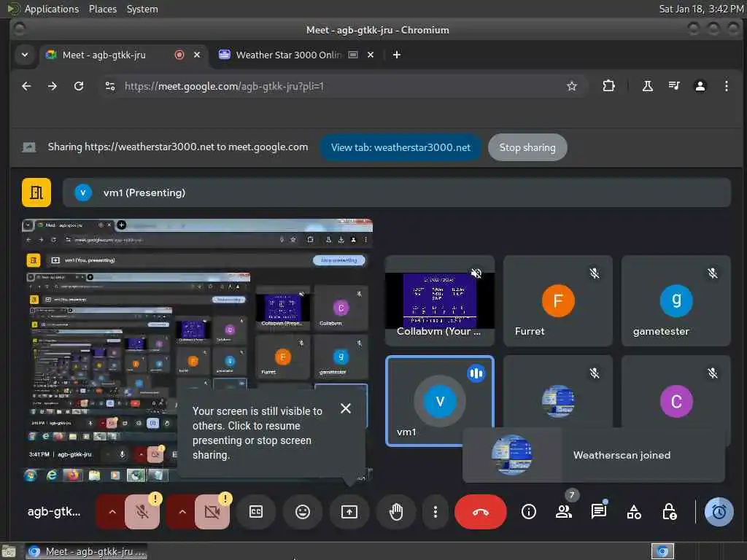Image resolution: width=747 pixels, height=560 pixels.
Task: Expand audio settings chevron beside microphone
Action: point(112,512)
